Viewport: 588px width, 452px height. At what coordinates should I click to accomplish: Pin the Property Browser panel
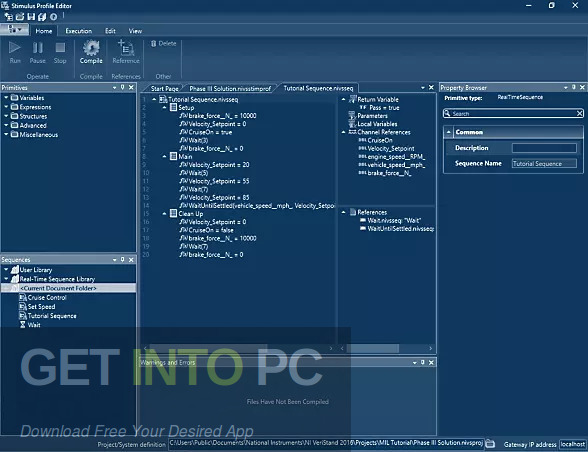[574, 87]
